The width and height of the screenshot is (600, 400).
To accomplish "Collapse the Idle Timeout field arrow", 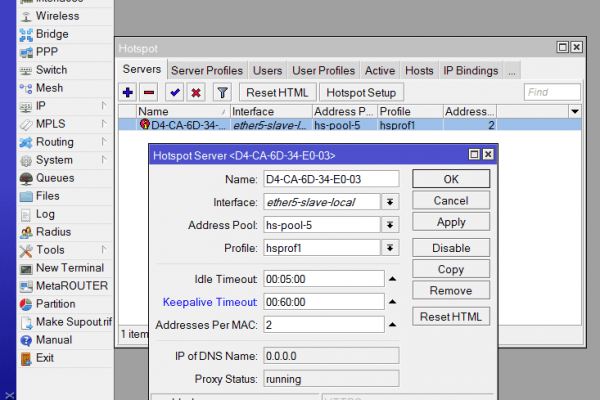I will 392,279.
